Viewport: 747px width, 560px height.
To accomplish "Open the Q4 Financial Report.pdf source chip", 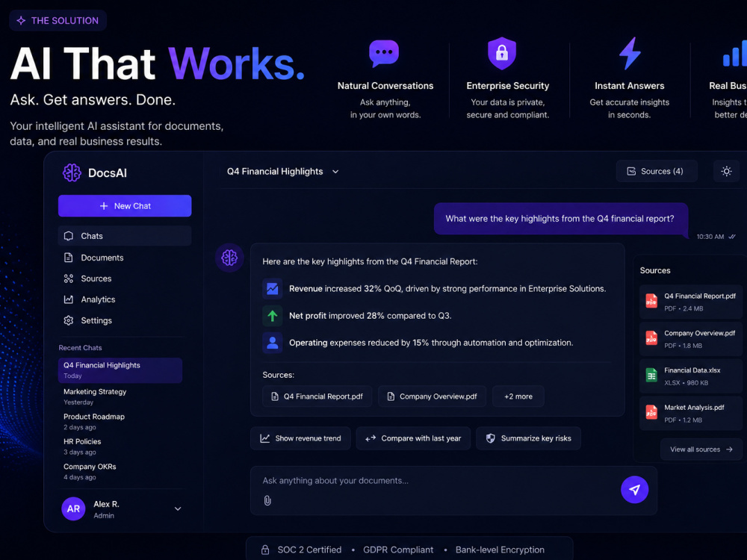I will pyautogui.click(x=317, y=396).
